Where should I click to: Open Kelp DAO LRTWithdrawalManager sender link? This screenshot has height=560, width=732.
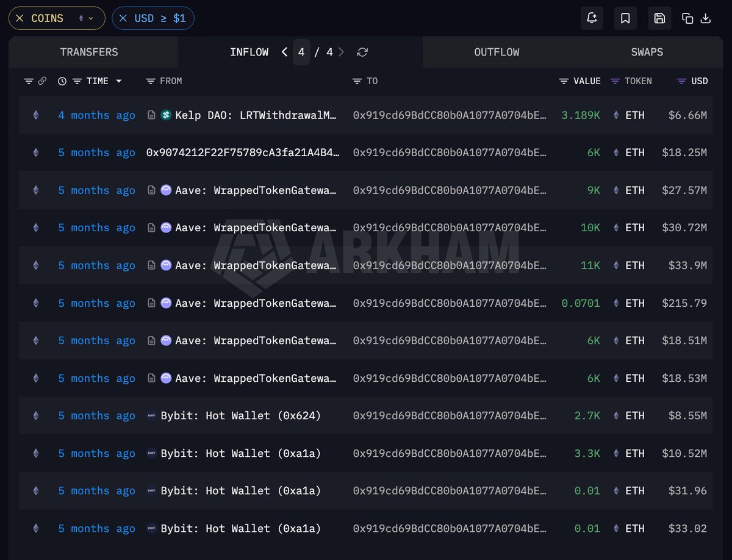coord(256,115)
